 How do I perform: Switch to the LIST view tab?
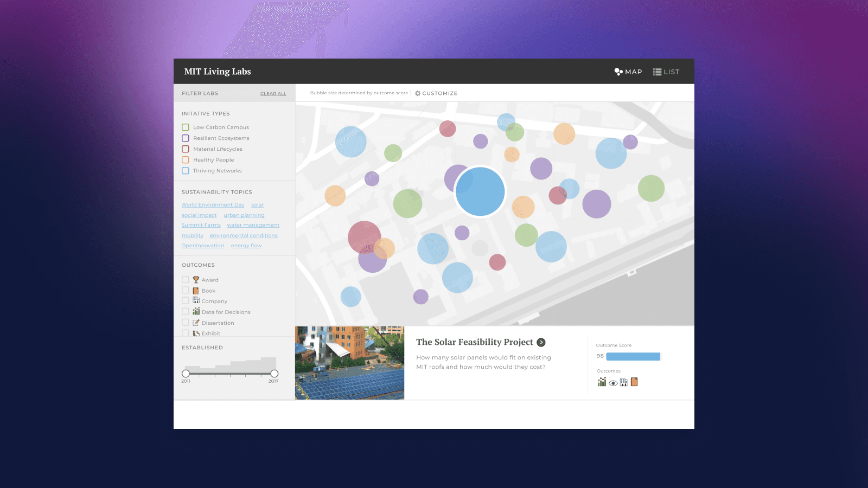(x=666, y=72)
